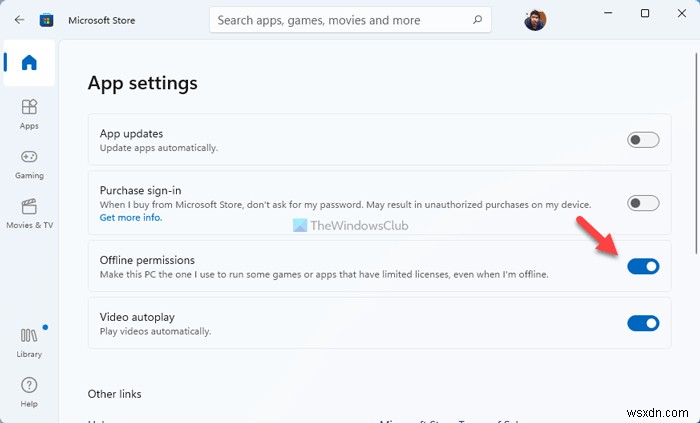Image resolution: width=700 pixels, height=423 pixels.
Task: Open the Home section in sidebar
Action: (29, 62)
